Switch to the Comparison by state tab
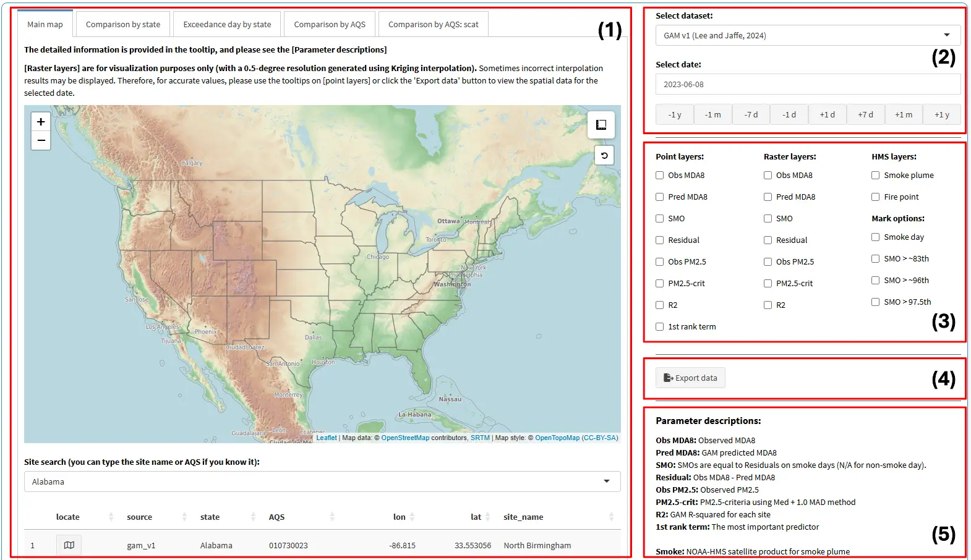This screenshot has width=971, height=560. [x=123, y=25]
